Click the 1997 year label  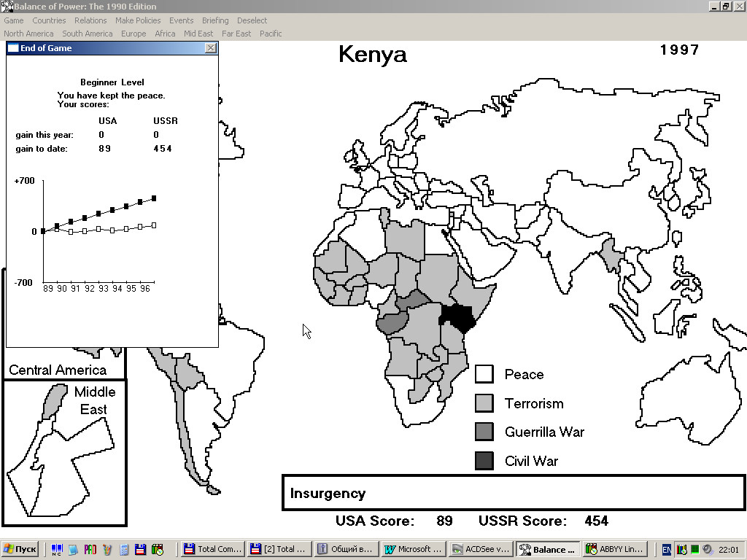point(679,50)
